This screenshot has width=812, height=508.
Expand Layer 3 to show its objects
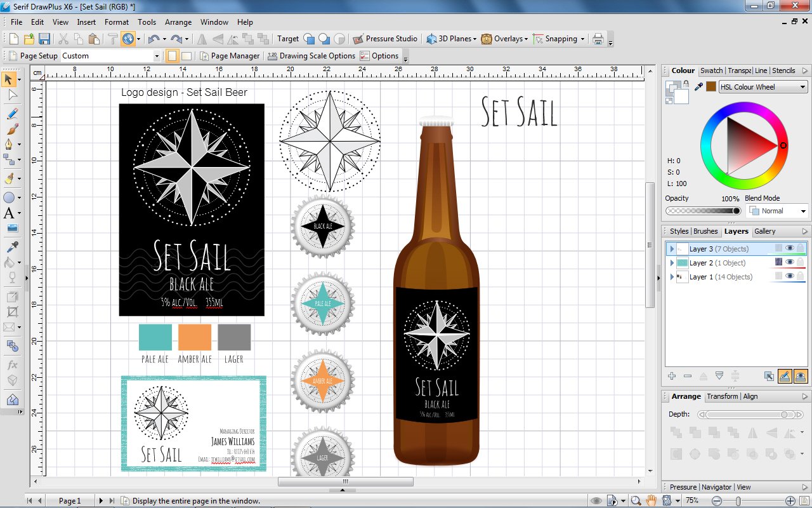pos(672,248)
